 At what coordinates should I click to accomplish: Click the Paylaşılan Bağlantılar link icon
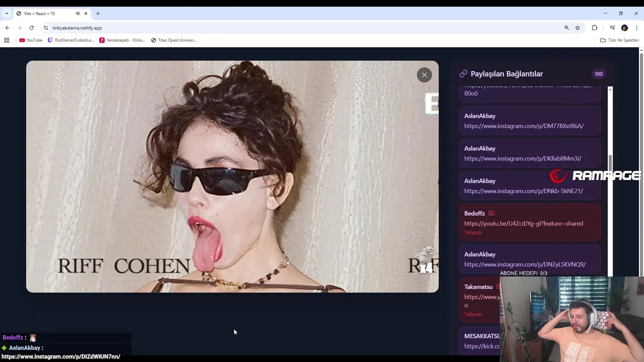tap(463, 74)
